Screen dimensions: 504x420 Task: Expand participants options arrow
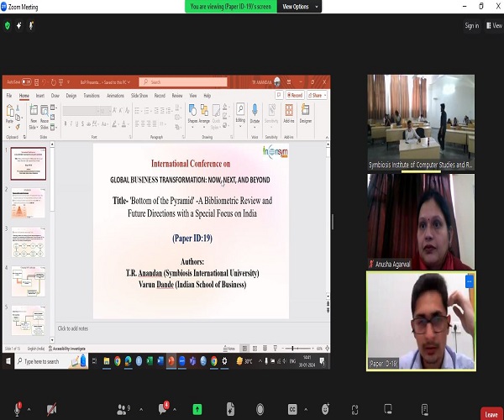(x=141, y=409)
